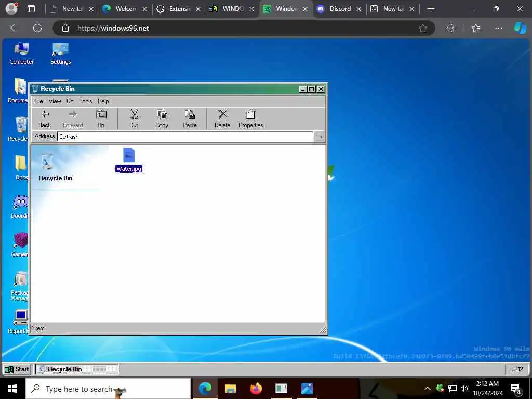Click the browser URL address bar
The height and width of the screenshot is (399, 532).
(x=244, y=28)
